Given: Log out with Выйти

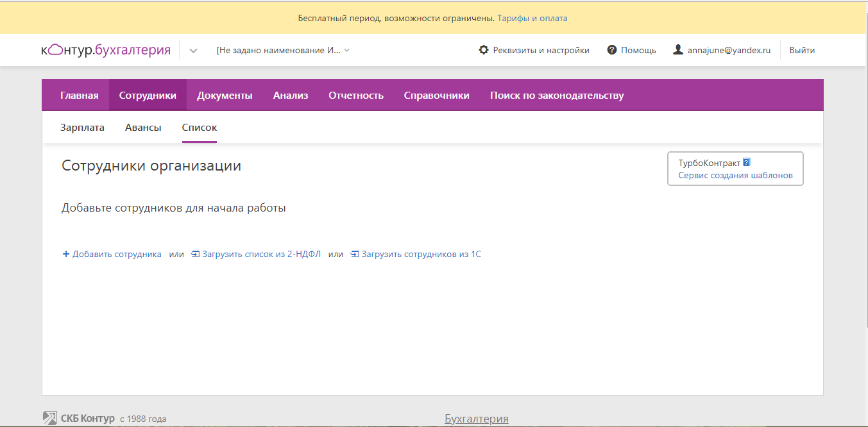Looking at the screenshot, I should [x=802, y=50].
